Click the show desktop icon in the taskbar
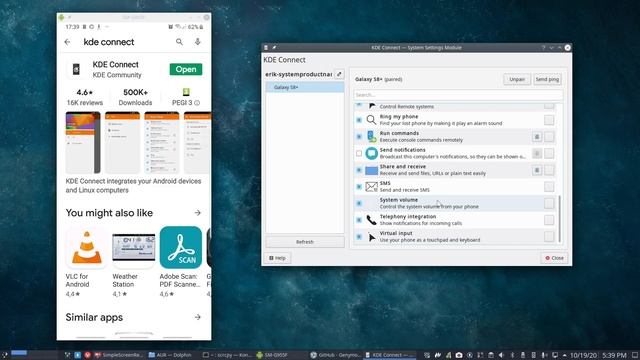640x360 pixels. [x=635, y=355]
